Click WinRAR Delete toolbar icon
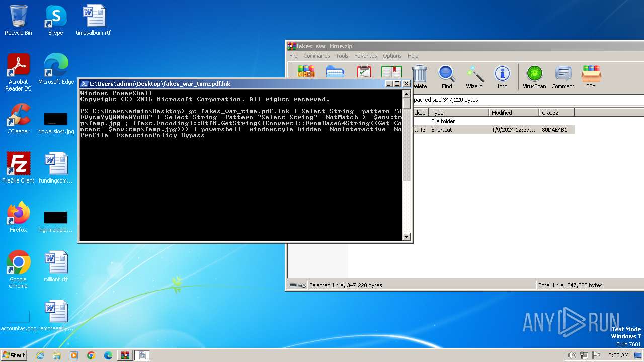644x362 pixels. tap(419, 77)
